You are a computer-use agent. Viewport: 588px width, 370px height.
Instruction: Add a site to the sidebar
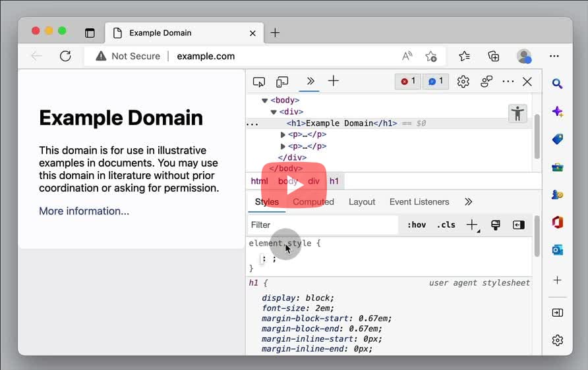pyautogui.click(x=557, y=280)
